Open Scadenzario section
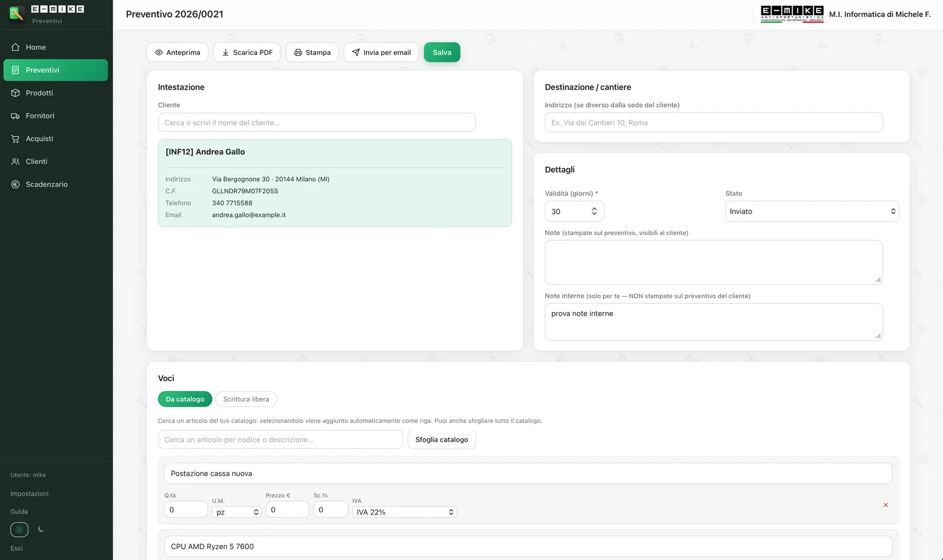The width and height of the screenshot is (943, 560). [55, 184]
